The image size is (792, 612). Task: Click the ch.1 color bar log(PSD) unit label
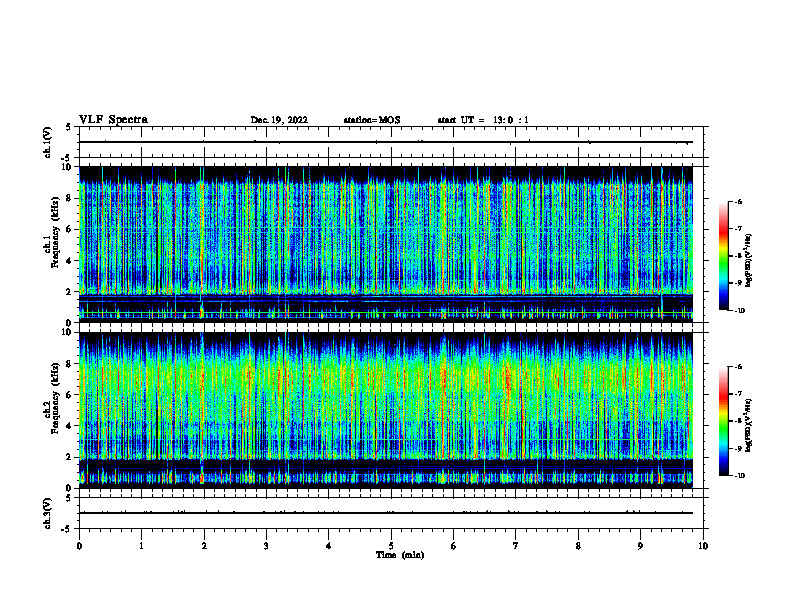[x=749, y=261]
